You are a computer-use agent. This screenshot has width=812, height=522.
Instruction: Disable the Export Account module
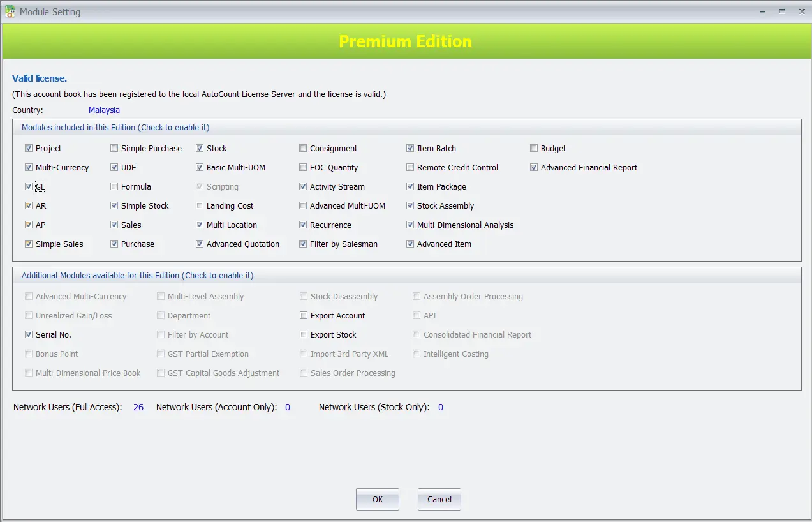pyautogui.click(x=303, y=315)
